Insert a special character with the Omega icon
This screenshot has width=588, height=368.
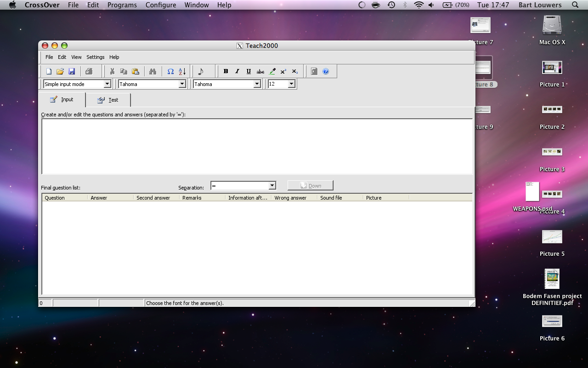[x=170, y=71]
